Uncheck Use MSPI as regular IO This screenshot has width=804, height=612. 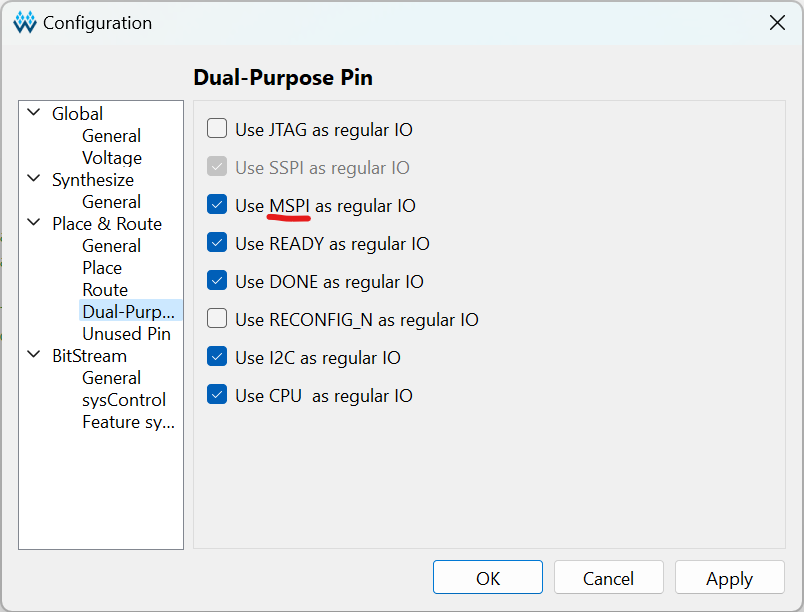(x=217, y=205)
